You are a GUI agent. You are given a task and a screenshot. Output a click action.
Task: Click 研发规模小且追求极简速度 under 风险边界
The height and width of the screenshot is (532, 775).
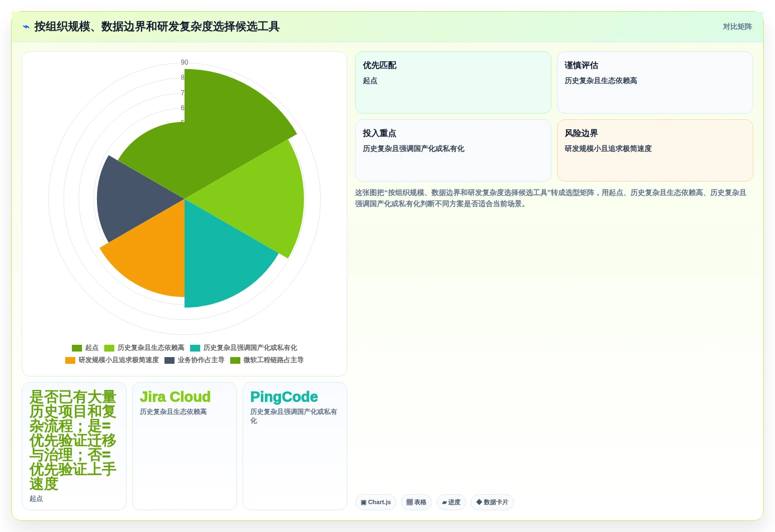608,149
